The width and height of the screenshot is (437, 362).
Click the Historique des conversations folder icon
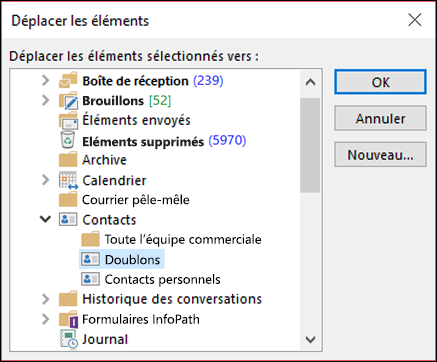coord(68,299)
